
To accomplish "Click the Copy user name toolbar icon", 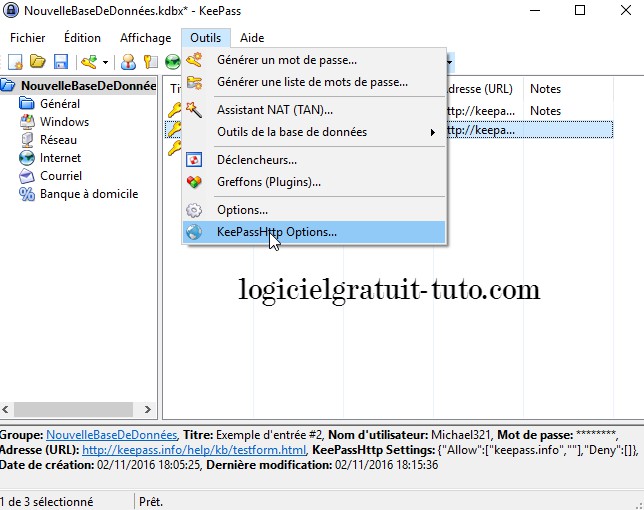I will (x=129, y=62).
